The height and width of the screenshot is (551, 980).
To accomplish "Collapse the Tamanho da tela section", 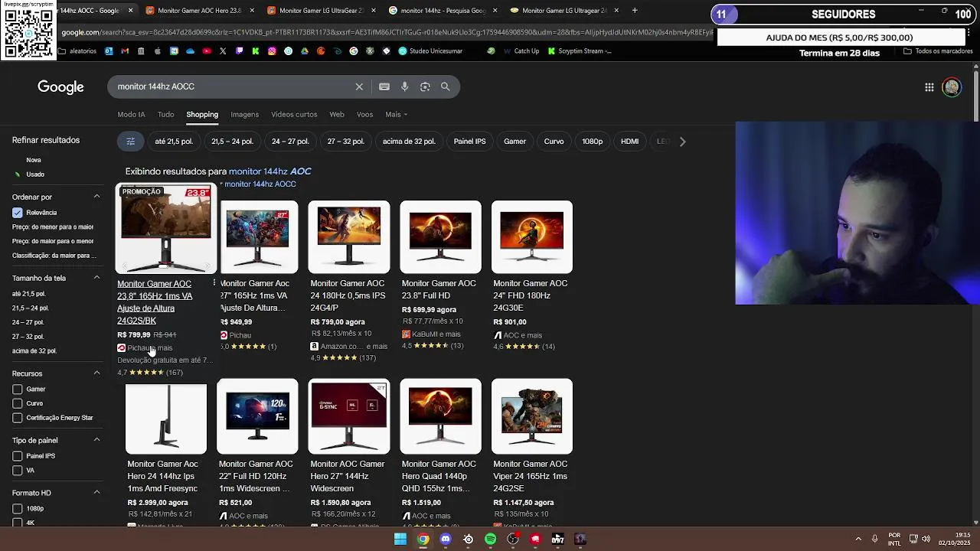I will click(x=96, y=278).
